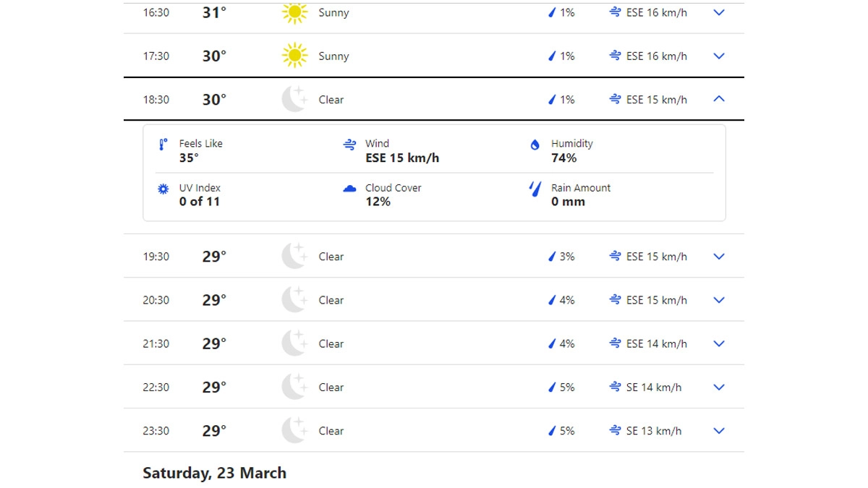This screenshot has height=488, width=868.
Task: Click the wind icon in the 23:30 row
Action: (x=616, y=431)
